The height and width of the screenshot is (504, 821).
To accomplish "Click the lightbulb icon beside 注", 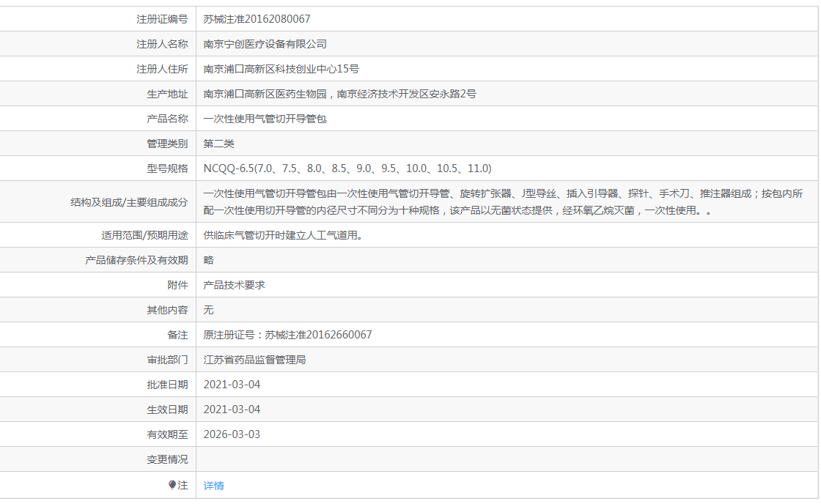I will point(172,485).
